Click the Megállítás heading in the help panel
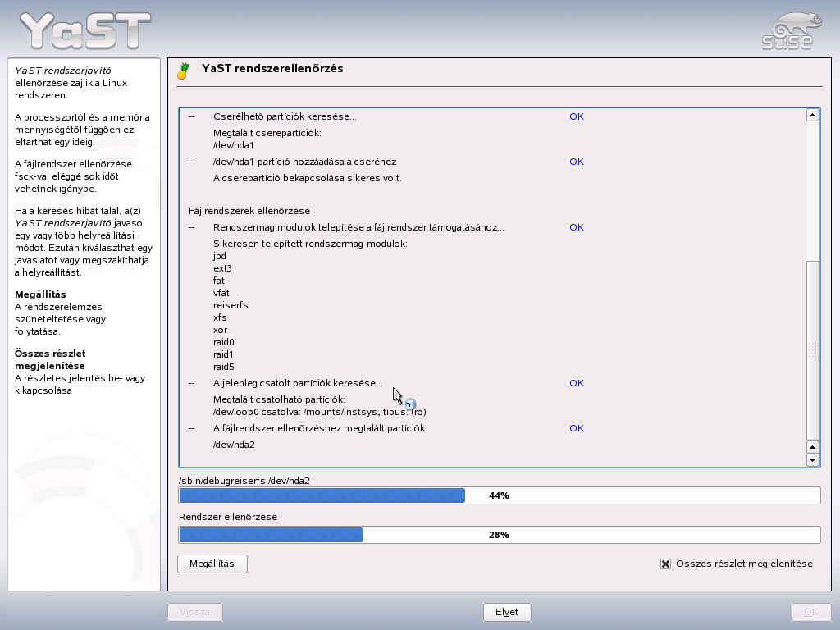840x630 pixels. 40,294
